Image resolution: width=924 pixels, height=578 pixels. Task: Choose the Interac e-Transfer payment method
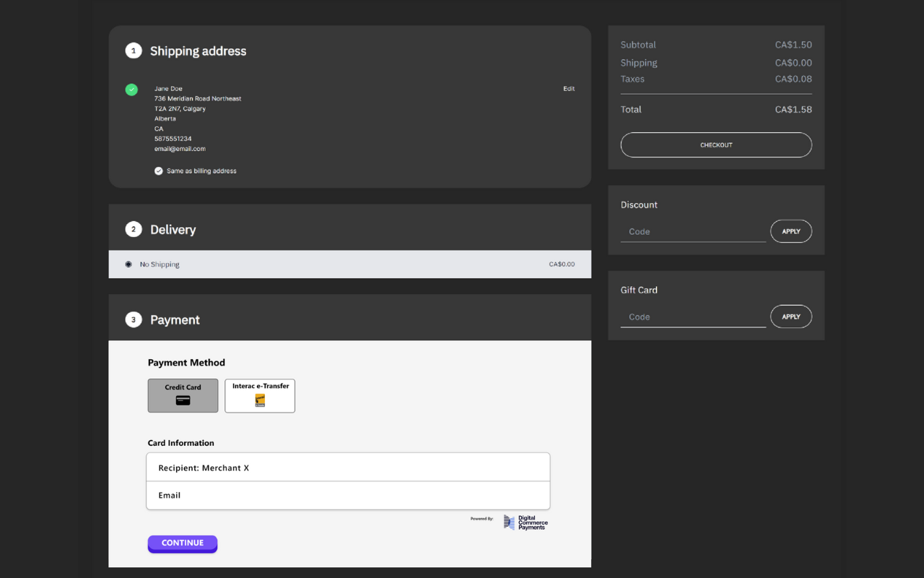(260, 396)
